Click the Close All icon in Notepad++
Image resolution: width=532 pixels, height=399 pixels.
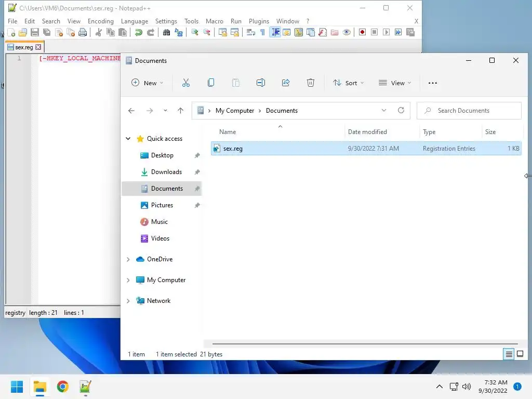(71, 32)
